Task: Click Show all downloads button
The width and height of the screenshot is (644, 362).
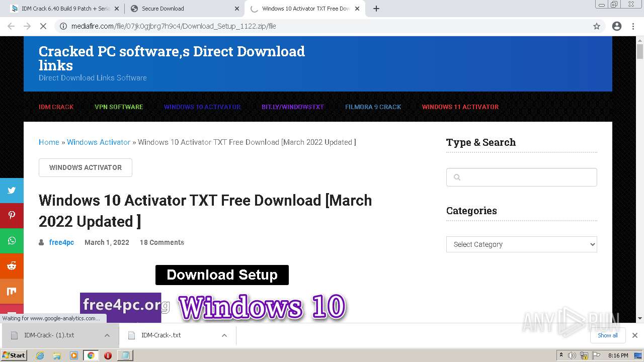Action: pyautogui.click(x=608, y=335)
